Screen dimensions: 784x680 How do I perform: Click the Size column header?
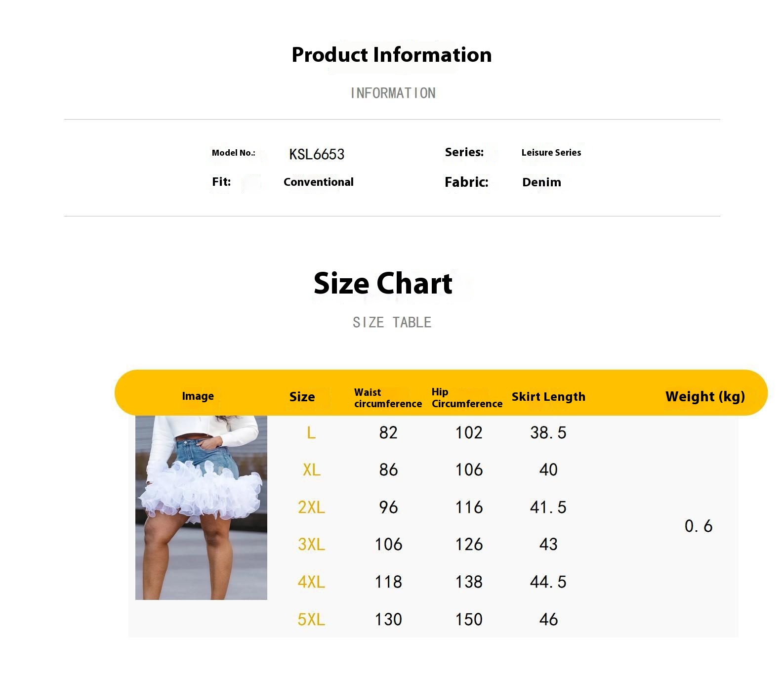click(x=302, y=397)
